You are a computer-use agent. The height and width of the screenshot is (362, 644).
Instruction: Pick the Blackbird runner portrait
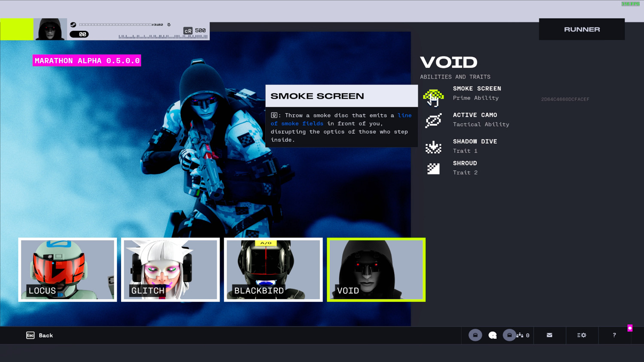point(273,270)
